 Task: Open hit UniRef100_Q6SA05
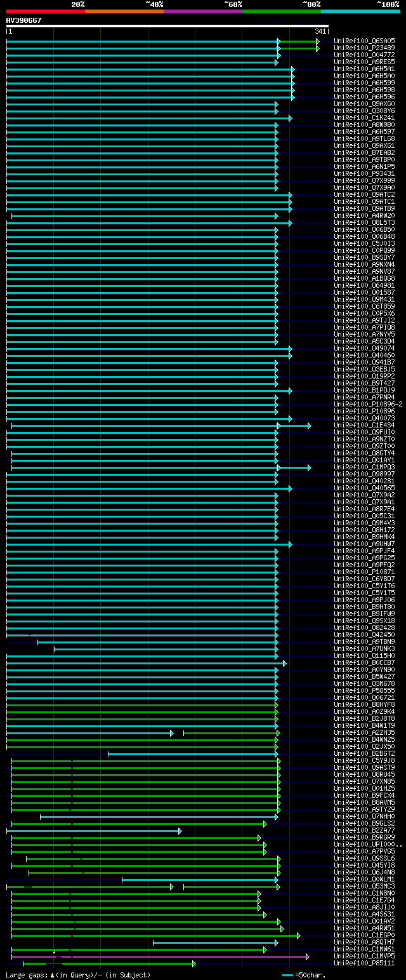[x=364, y=41]
